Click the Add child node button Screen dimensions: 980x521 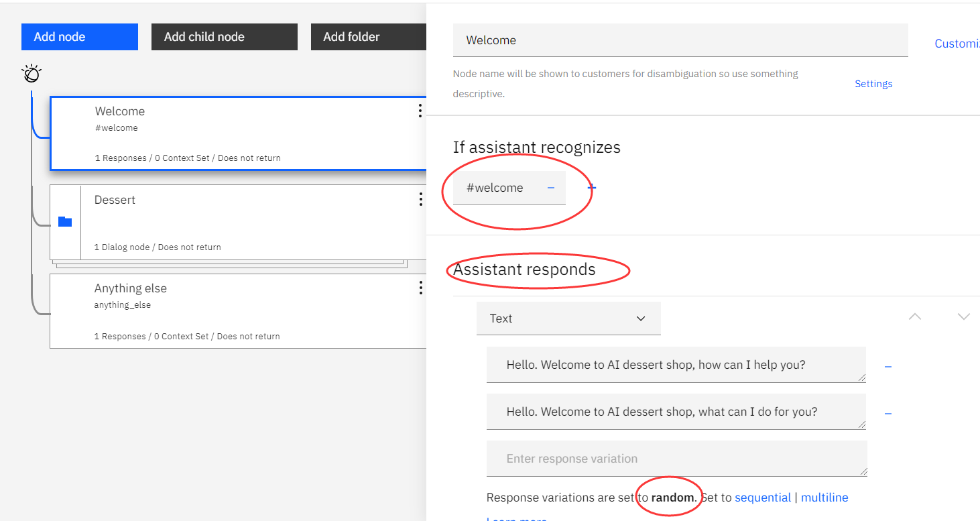pos(224,37)
